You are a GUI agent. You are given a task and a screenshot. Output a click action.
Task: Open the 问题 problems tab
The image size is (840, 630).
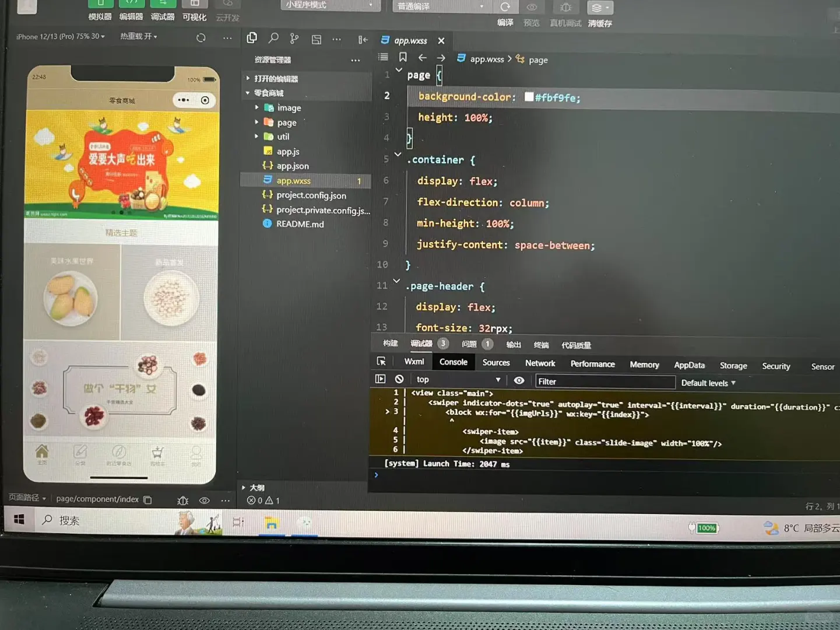(477, 344)
